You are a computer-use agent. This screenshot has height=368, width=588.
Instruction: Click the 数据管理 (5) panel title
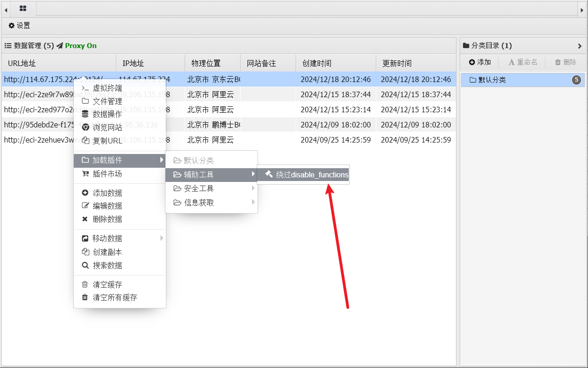[33, 46]
